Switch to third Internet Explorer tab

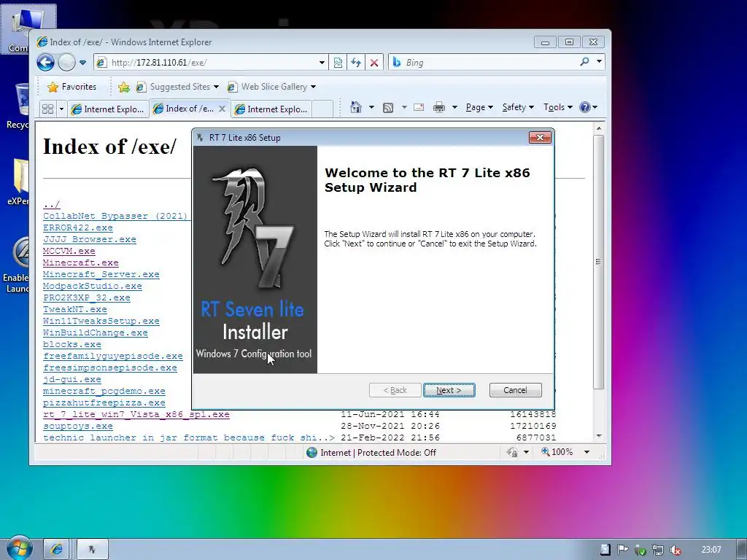(271, 109)
